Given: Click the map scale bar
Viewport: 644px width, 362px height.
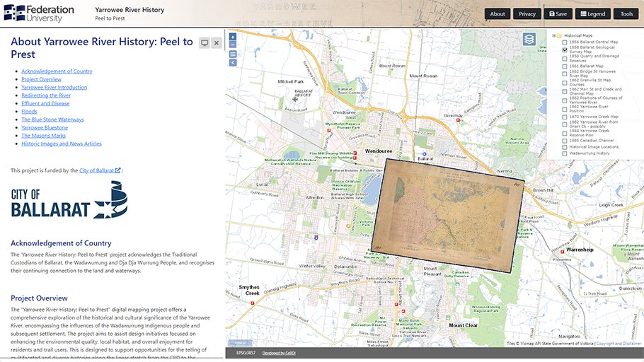Looking at the screenshot, I should click(241, 343).
